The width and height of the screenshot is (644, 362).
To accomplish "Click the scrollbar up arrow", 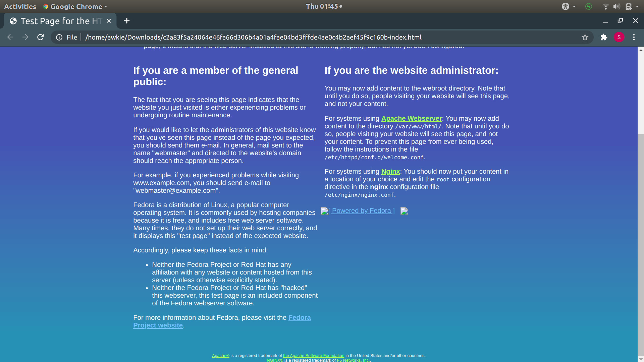I will click(x=641, y=50).
